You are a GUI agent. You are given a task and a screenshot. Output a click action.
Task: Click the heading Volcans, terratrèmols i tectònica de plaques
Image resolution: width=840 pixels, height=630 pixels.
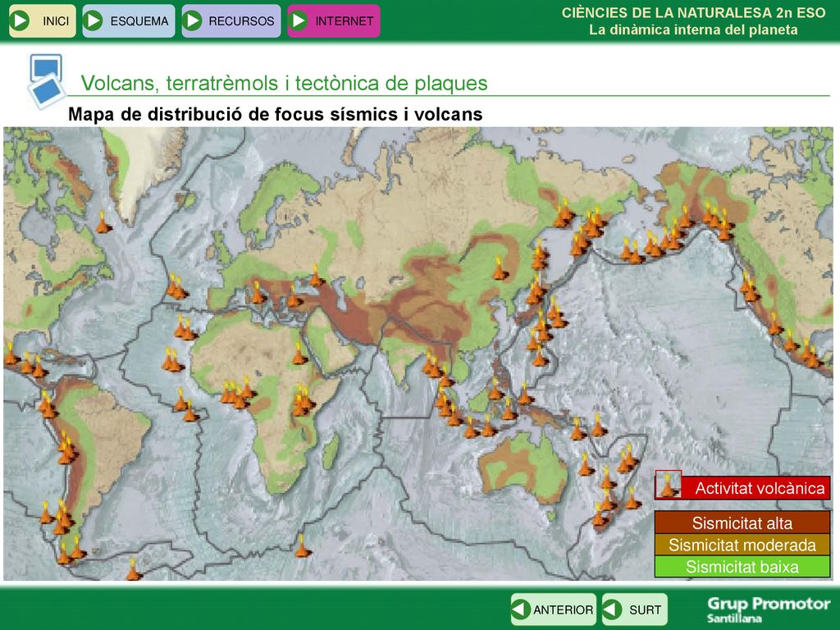pyautogui.click(x=284, y=83)
